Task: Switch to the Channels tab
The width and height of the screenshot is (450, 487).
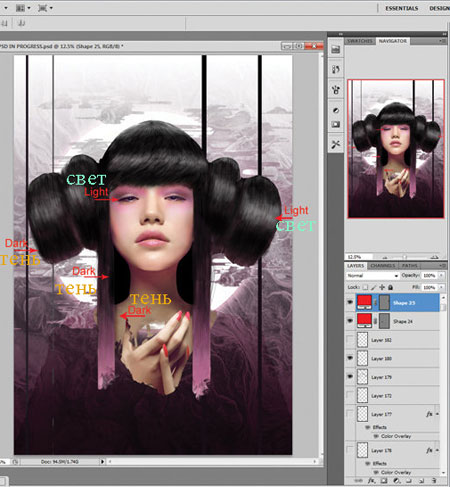Action: (383, 266)
